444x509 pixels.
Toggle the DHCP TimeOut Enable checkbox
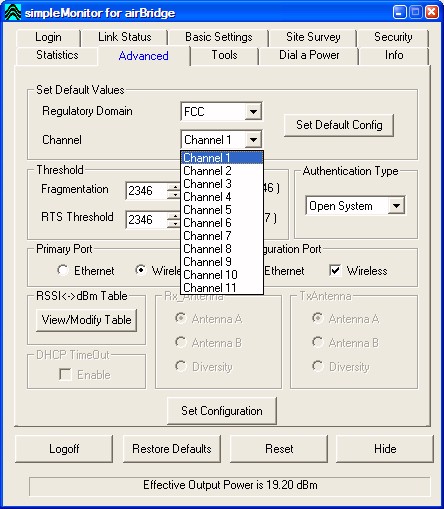point(65,374)
